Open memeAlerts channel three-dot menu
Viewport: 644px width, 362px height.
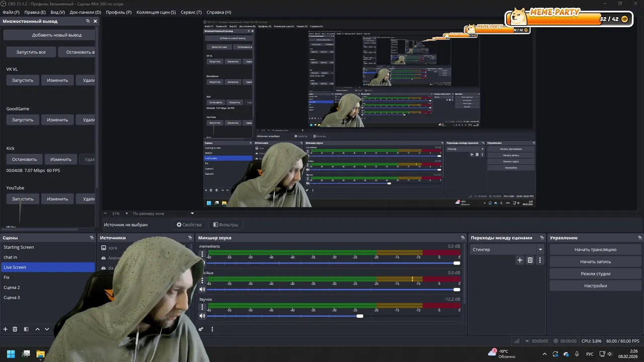(x=203, y=254)
